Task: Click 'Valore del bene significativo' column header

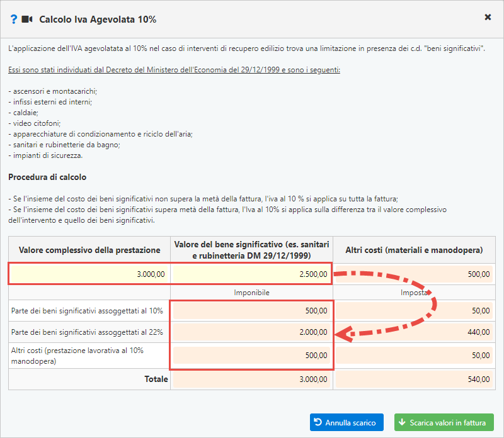Action: [x=251, y=250]
